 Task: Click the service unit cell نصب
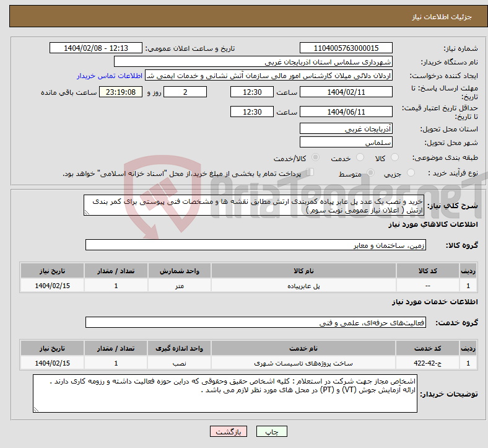coord(180,363)
